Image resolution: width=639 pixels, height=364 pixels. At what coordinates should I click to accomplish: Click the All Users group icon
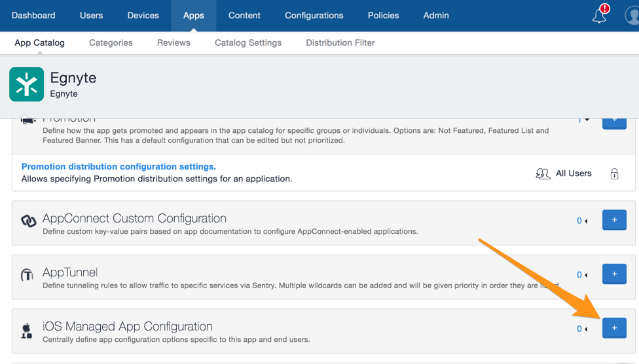pos(543,173)
